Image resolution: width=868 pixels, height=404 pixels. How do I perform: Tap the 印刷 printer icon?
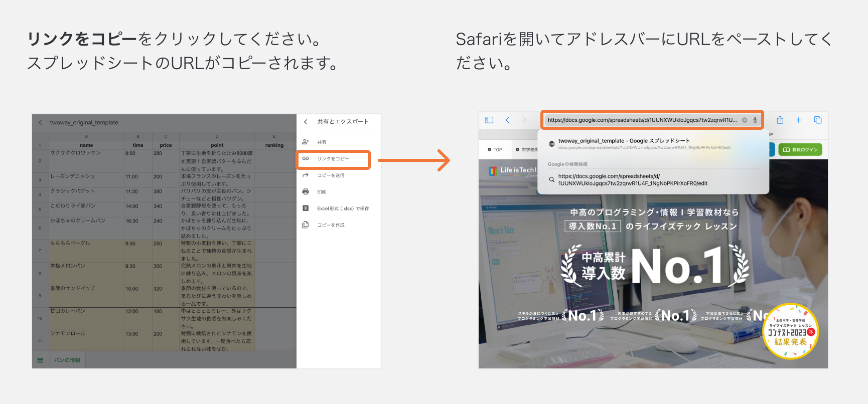[x=306, y=192]
